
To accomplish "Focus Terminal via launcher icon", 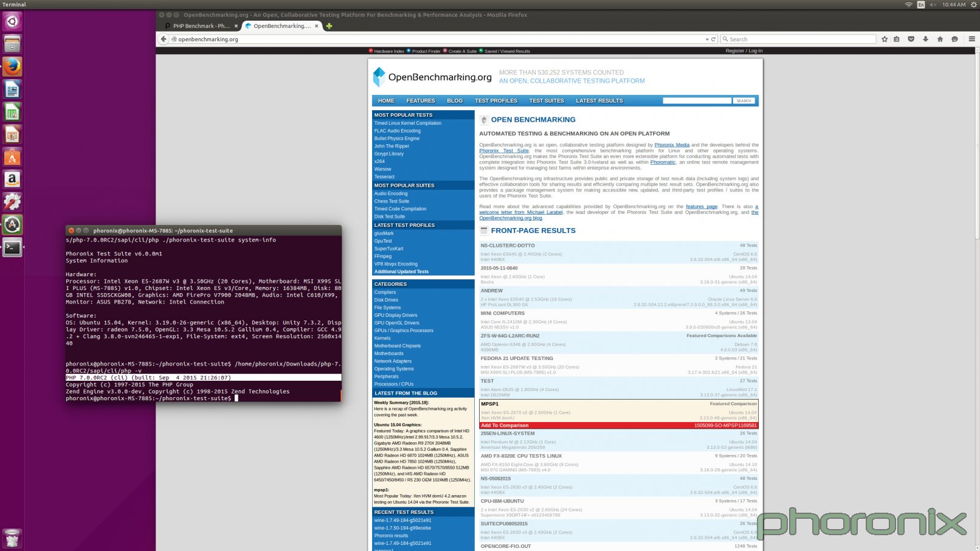I will [x=12, y=247].
